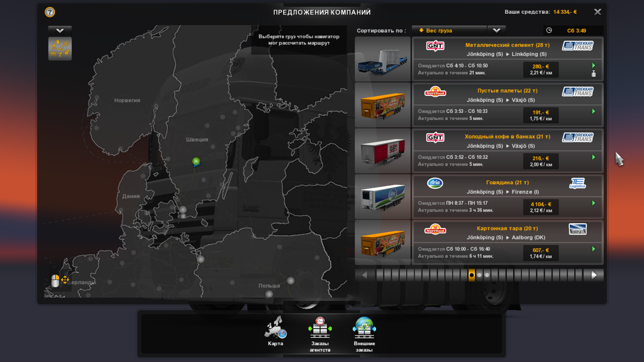The width and height of the screenshot is (644, 362).
Task: Open the Вес груза sort dropdown
Action: pos(449,30)
